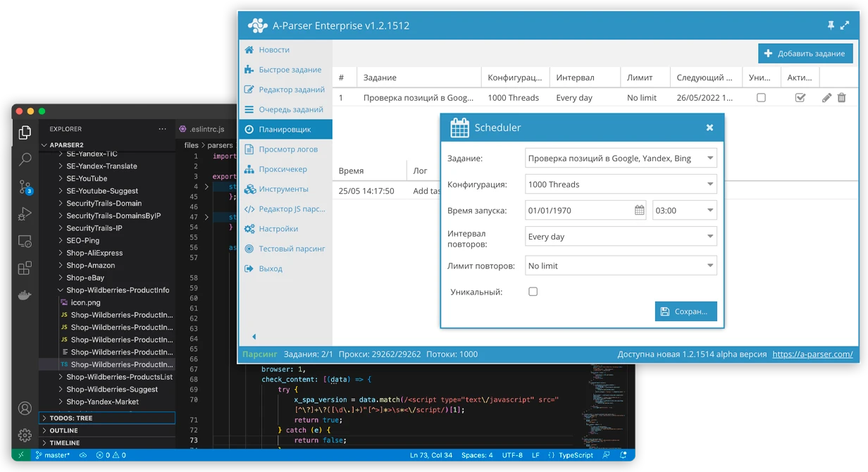The height and width of the screenshot is (472, 868).
Task: Tick the unique checkbox in the task row
Action: coord(761,98)
